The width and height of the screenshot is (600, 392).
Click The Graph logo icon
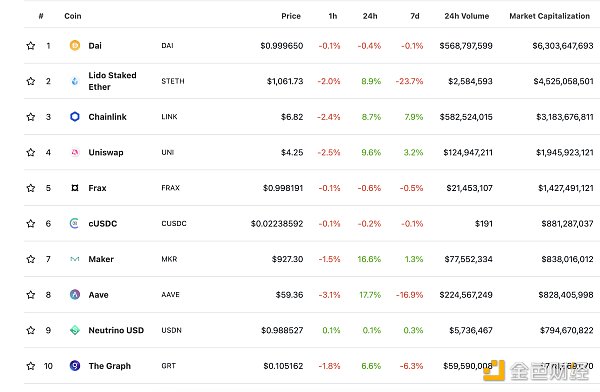tap(75, 366)
